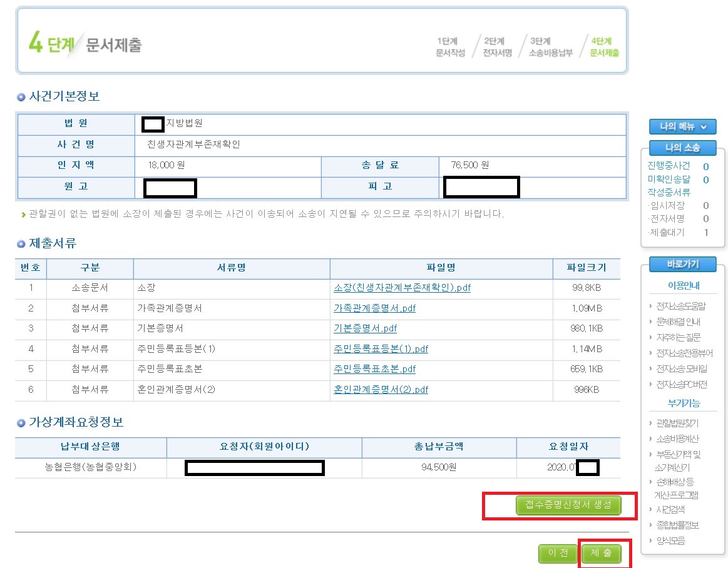Viewport: 728px width, 568px height.
Task: Click the 가상계좌요청정보 section heading
Action: [76, 422]
